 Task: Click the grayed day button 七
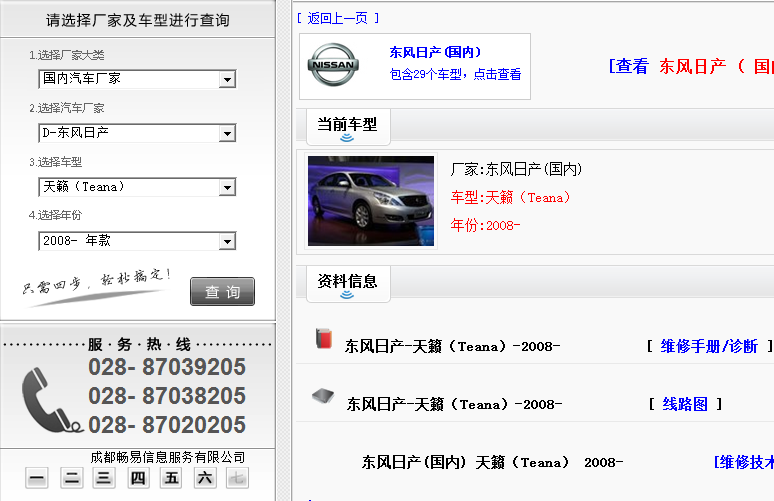pos(237,478)
